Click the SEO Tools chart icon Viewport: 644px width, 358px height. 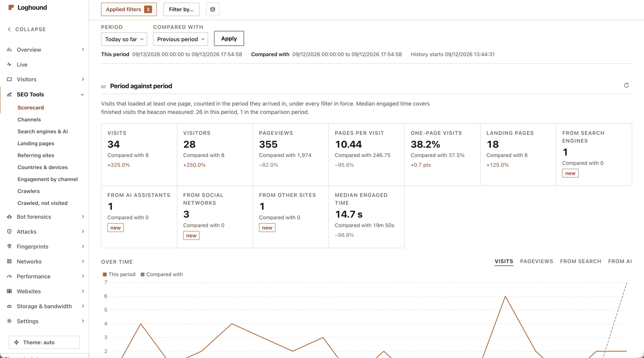click(9, 94)
